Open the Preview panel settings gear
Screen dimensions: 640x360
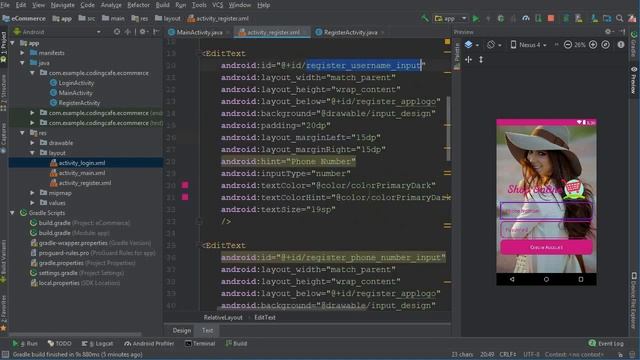(x=608, y=32)
